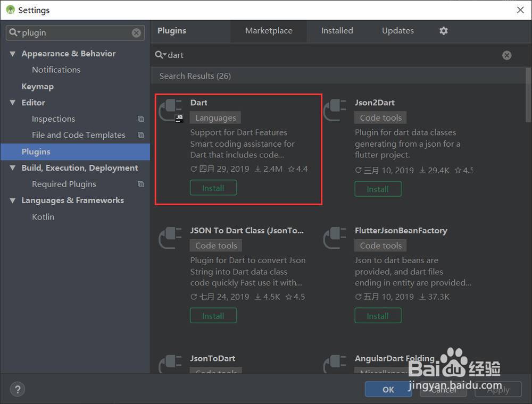
Task: Click the Json2Dart plugin icon
Action: point(335,110)
